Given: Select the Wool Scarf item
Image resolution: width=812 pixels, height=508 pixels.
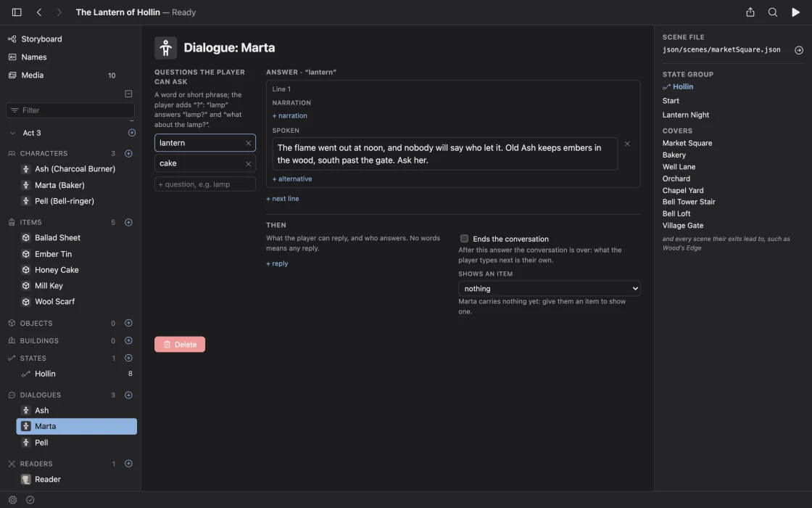Looking at the screenshot, I should coord(54,302).
